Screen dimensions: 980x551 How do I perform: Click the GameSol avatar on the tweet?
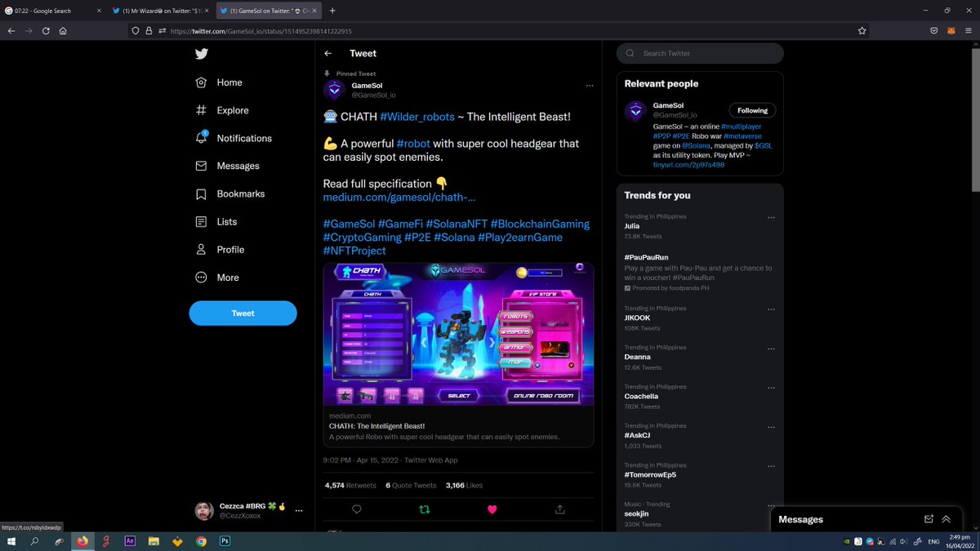(334, 90)
